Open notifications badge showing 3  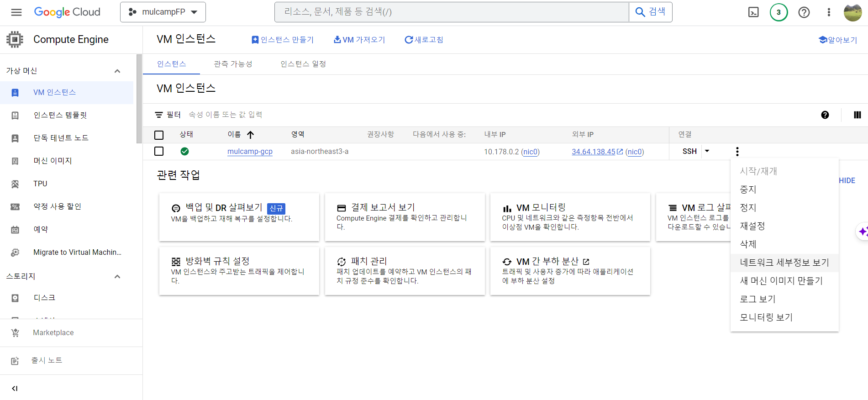coord(779,12)
